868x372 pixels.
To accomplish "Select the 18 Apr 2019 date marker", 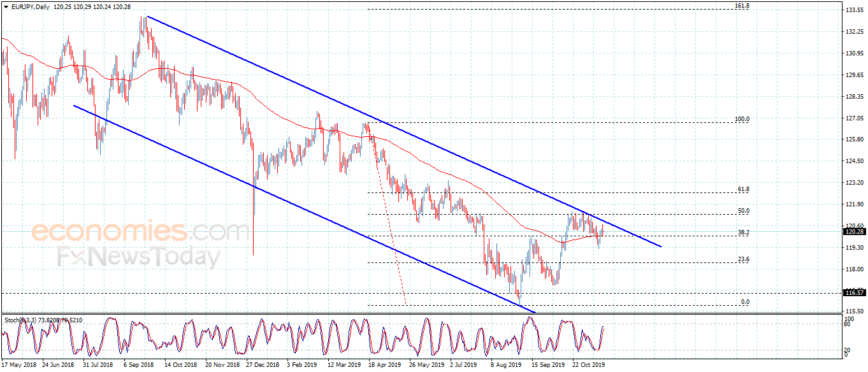I will (x=384, y=366).
